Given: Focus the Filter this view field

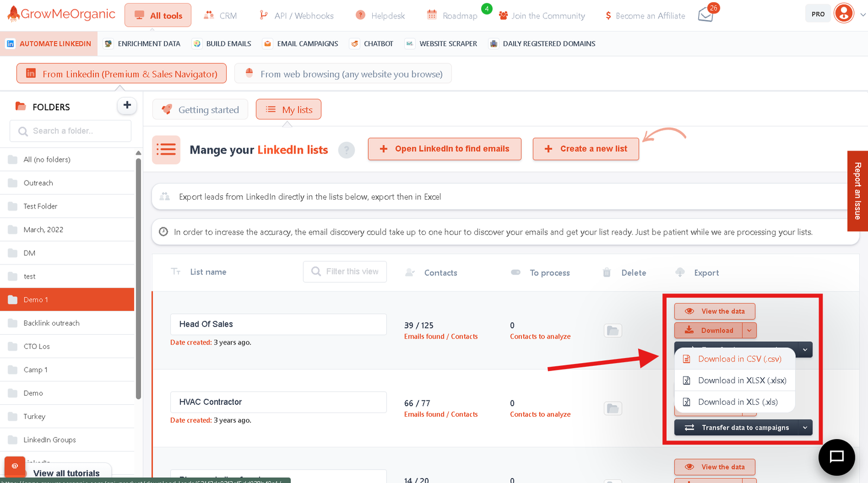Looking at the screenshot, I should click(345, 271).
